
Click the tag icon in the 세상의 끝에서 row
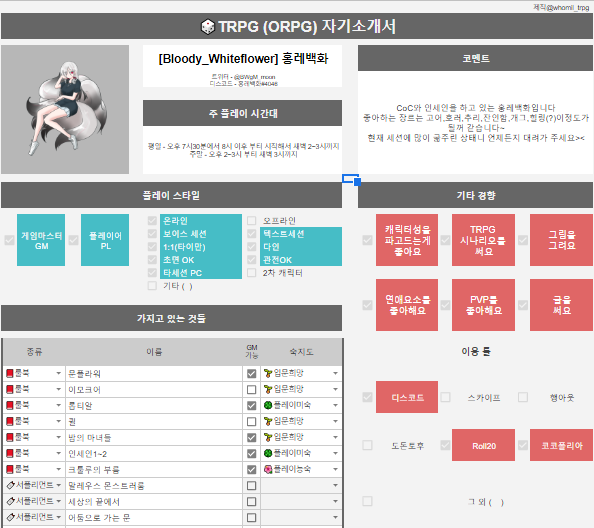11,501
